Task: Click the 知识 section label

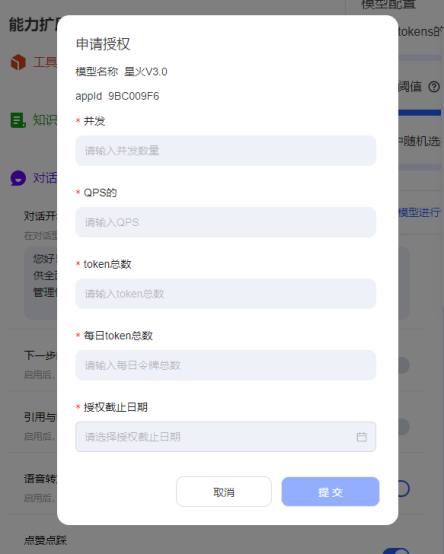Action: [45, 120]
